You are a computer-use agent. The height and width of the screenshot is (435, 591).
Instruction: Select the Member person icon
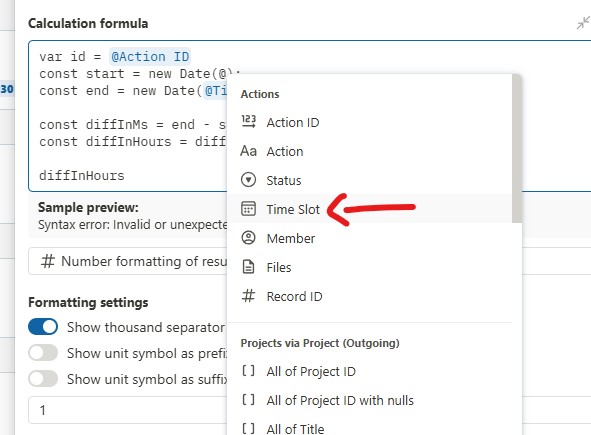[248, 238]
